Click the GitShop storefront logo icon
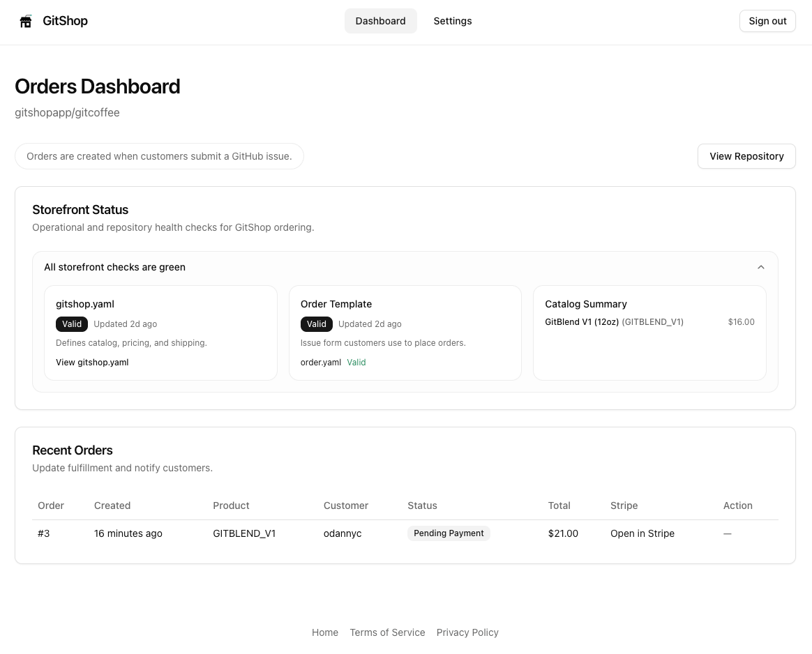812x654 pixels. [26, 21]
